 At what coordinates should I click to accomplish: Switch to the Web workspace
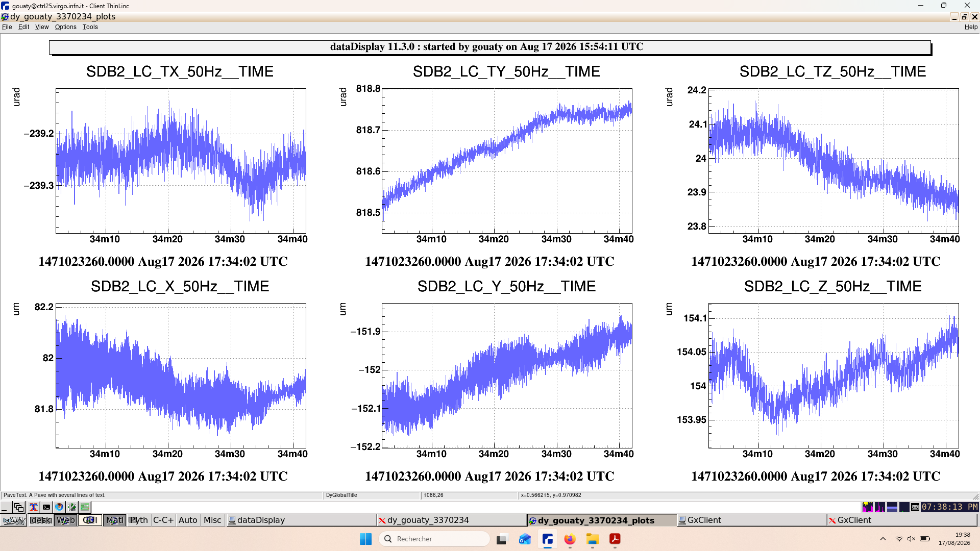point(66,520)
